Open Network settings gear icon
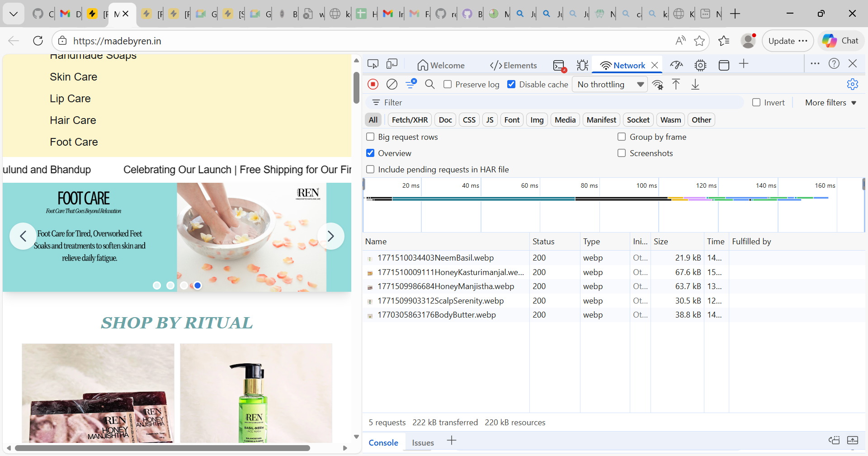Viewport: 868px width, 456px height. coord(853,84)
